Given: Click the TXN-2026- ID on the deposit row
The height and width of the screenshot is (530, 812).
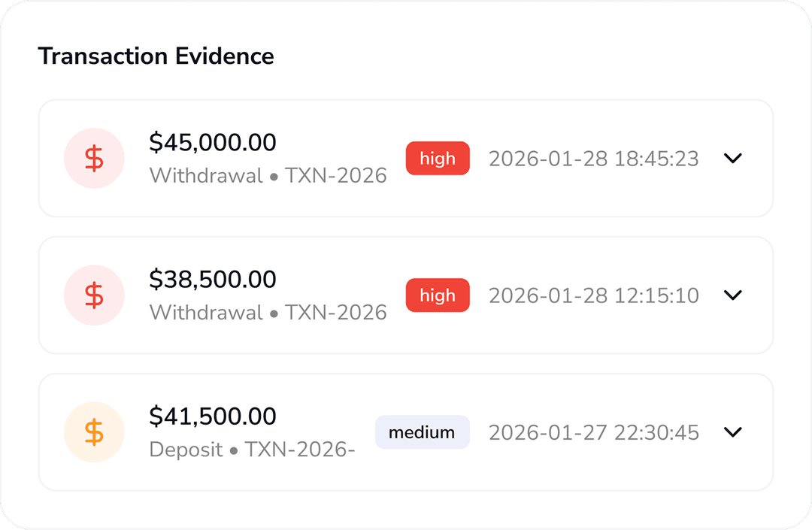Looking at the screenshot, I should 300,450.
